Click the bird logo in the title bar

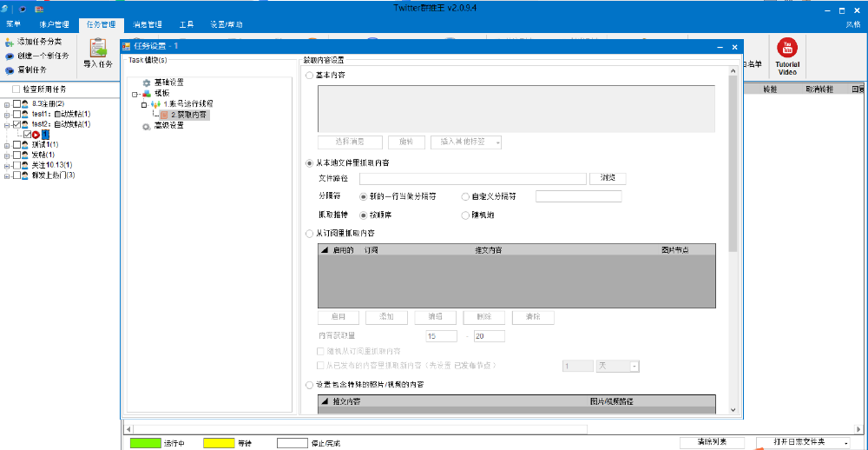5,9
